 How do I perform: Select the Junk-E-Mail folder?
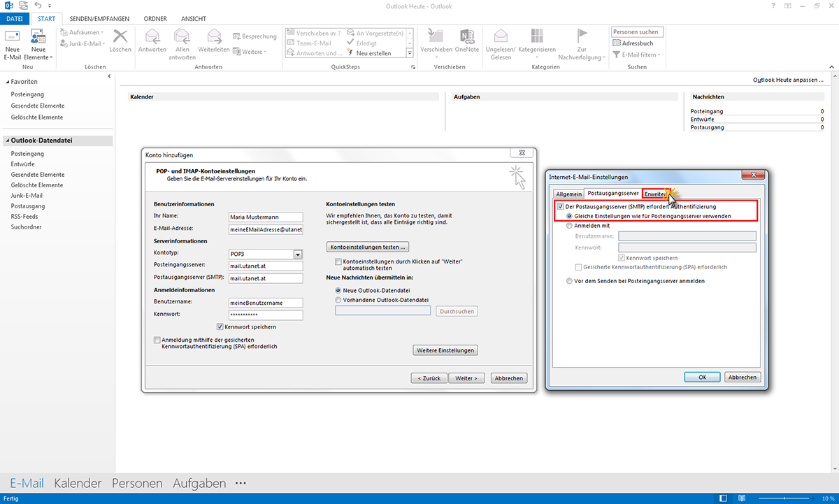point(27,196)
